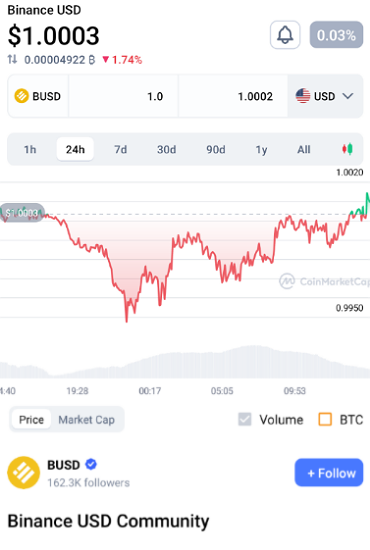Image resolution: width=370 pixels, height=550 pixels.
Task: Switch to the All time range
Action: pyautogui.click(x=304, y=149)
